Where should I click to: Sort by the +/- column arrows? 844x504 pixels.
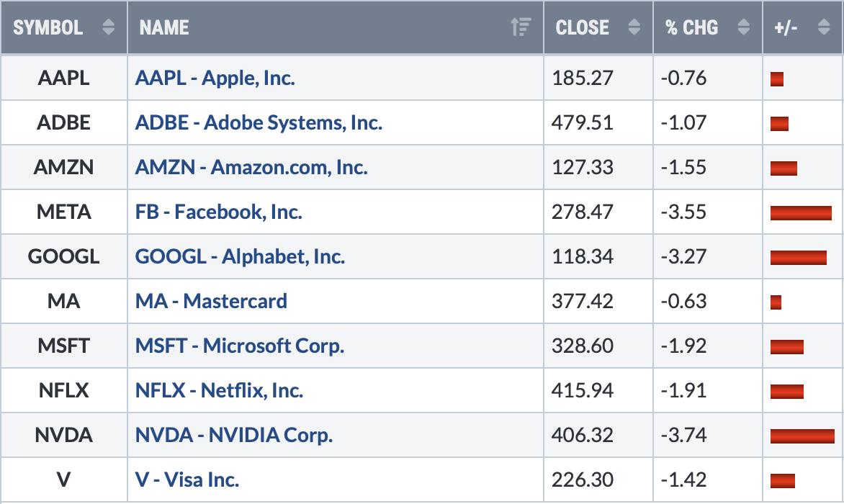click(824, 27)
